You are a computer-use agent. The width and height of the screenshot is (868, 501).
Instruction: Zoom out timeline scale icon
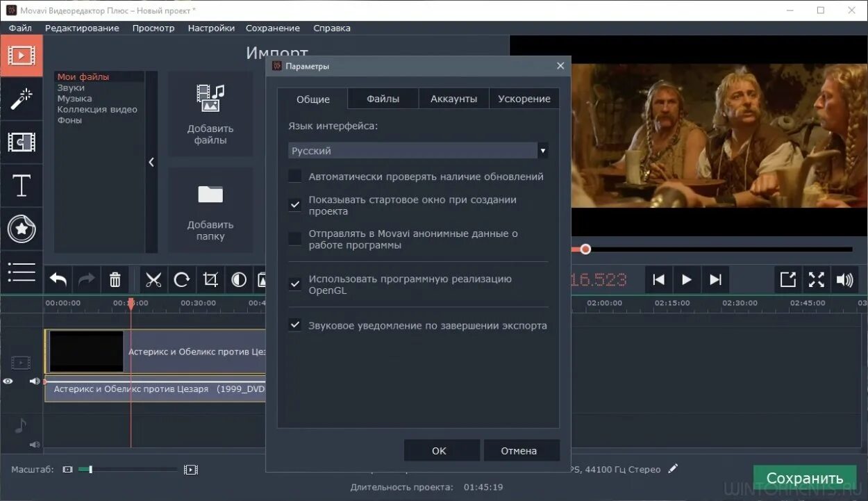pyautogui.click(x=67, y=470)
